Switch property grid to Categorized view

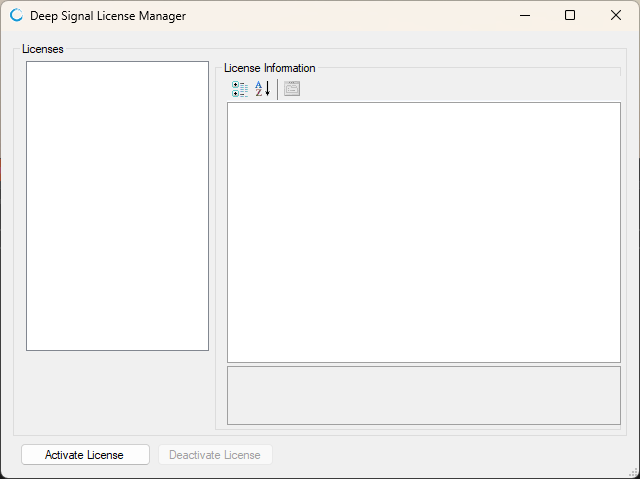coord(240,89)
